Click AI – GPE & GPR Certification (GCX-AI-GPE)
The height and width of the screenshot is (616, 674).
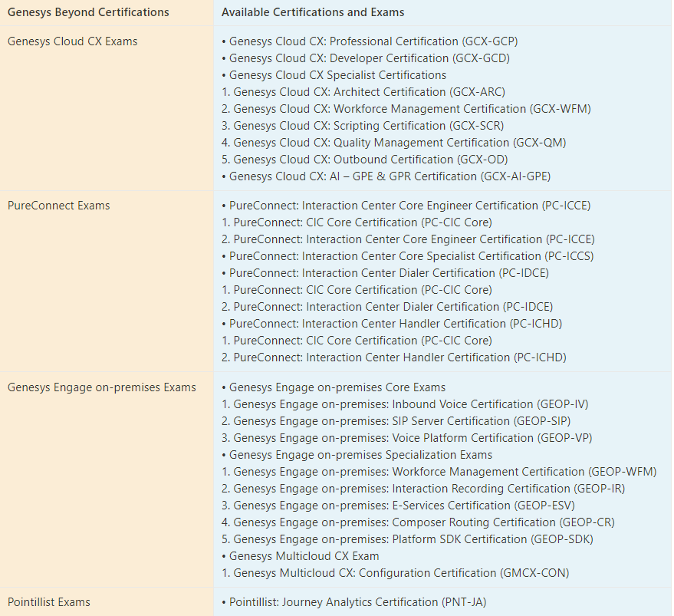(x=386, y=176)
